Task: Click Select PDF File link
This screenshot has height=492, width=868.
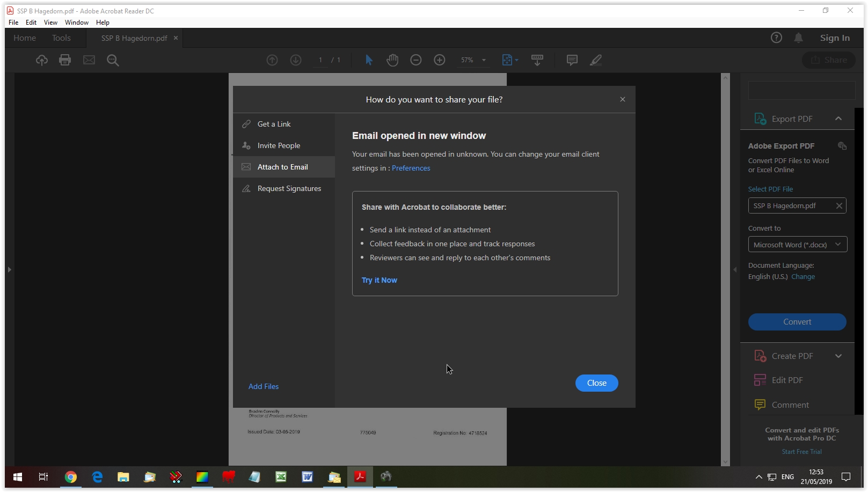Action: 770,189
